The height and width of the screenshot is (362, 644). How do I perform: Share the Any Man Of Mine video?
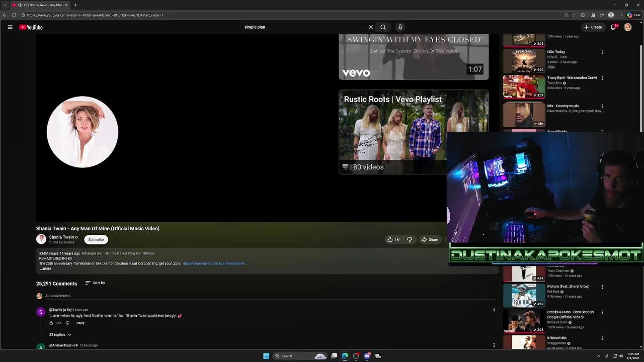click(x=430, y=239)
